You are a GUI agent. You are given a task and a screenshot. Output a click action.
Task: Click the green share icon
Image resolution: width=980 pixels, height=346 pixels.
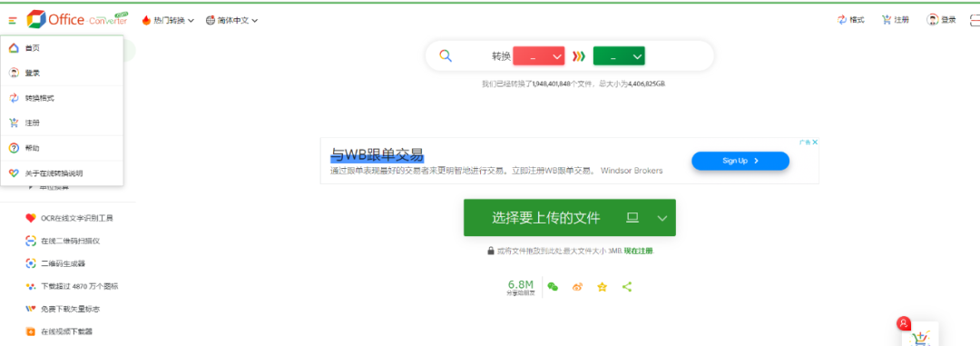(627, 287)
